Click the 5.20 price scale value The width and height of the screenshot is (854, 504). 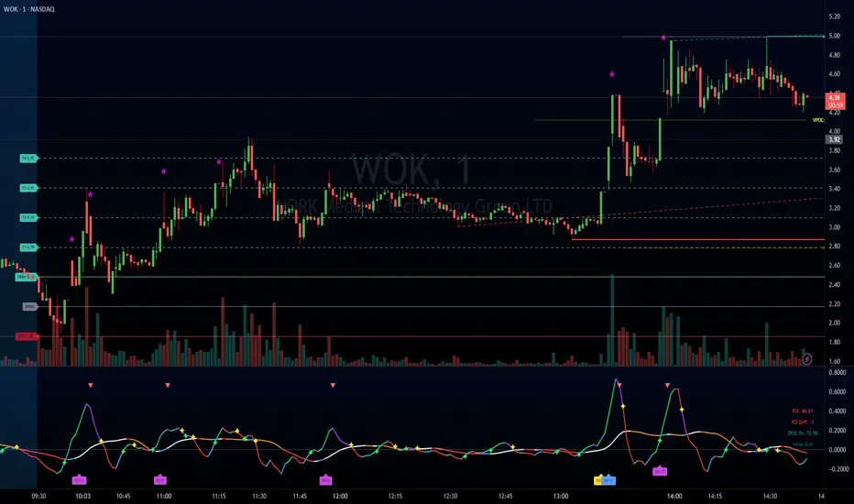[834, 16]
